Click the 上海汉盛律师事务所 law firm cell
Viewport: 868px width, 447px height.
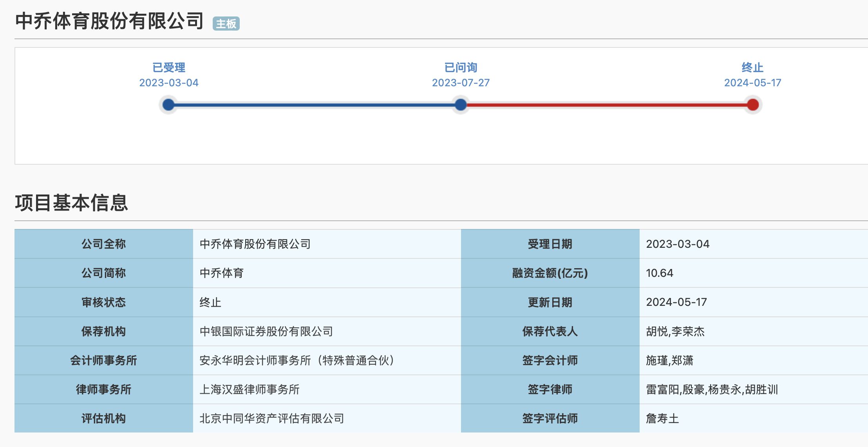[x=250, y=389]
